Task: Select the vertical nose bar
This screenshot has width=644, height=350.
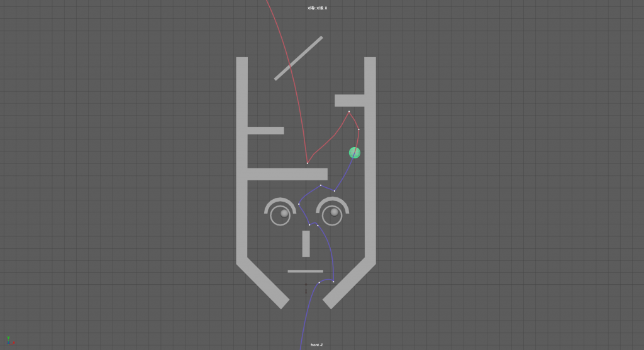Action: [306, 244]
